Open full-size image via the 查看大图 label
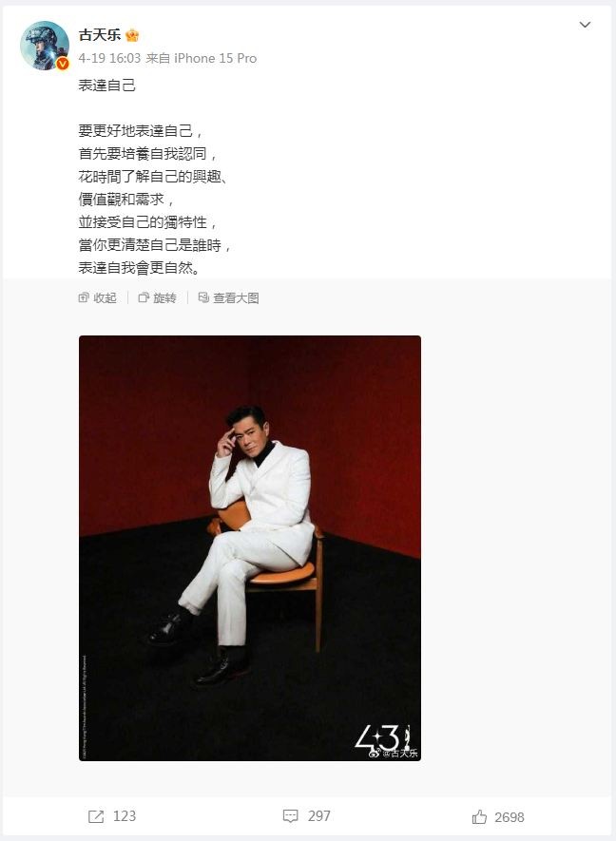This screenshot has width=616, height=841. click(236, 297)
